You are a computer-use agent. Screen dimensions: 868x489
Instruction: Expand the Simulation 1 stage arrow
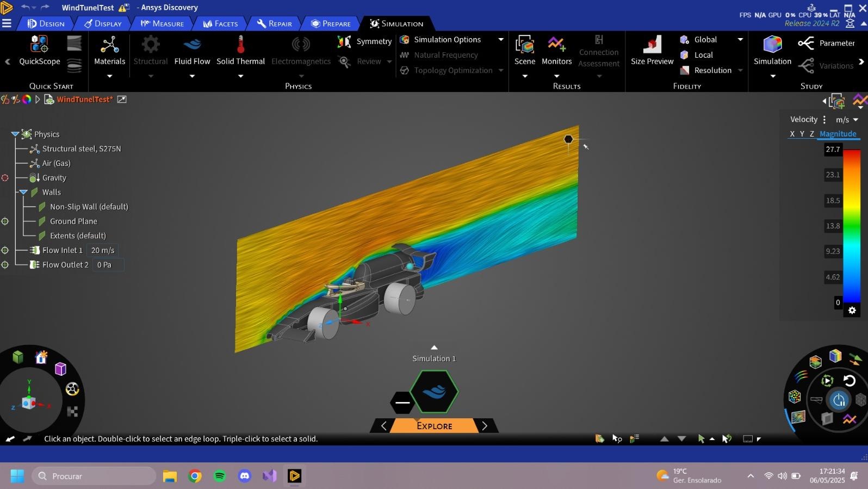click(434, 347)
